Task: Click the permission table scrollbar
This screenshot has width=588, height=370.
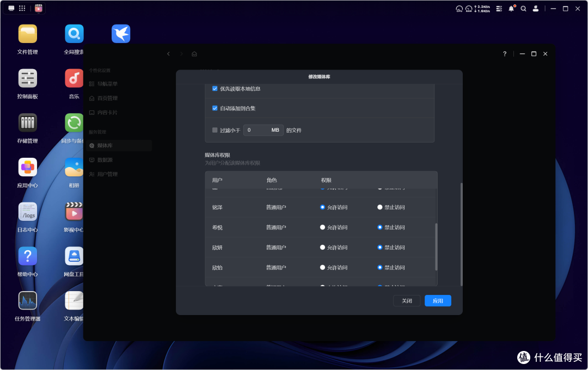Action: tap(436, 246)
